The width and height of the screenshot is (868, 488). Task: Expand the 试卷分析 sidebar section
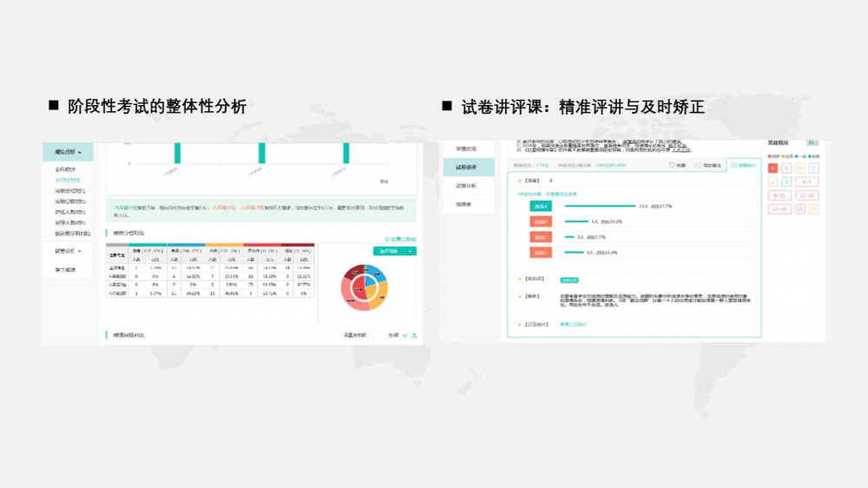tap(68, 251)
